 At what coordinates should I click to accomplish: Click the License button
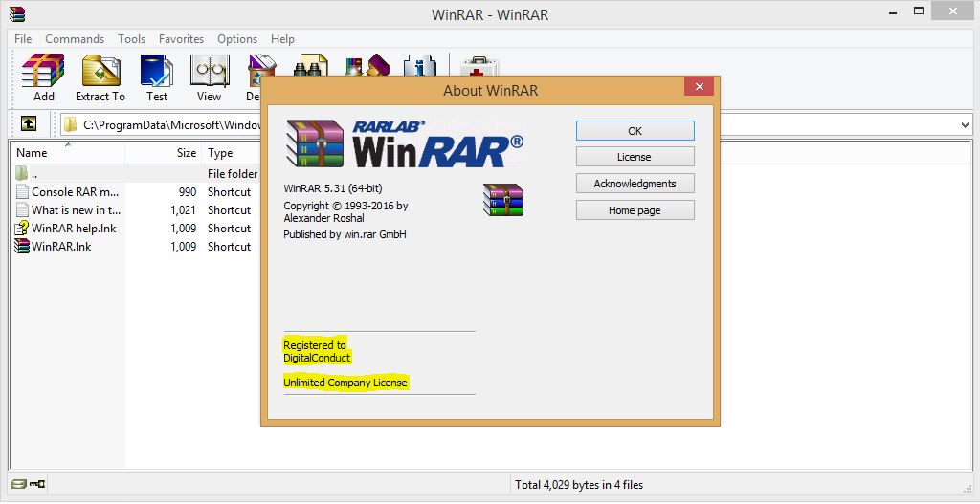point(635,157)
